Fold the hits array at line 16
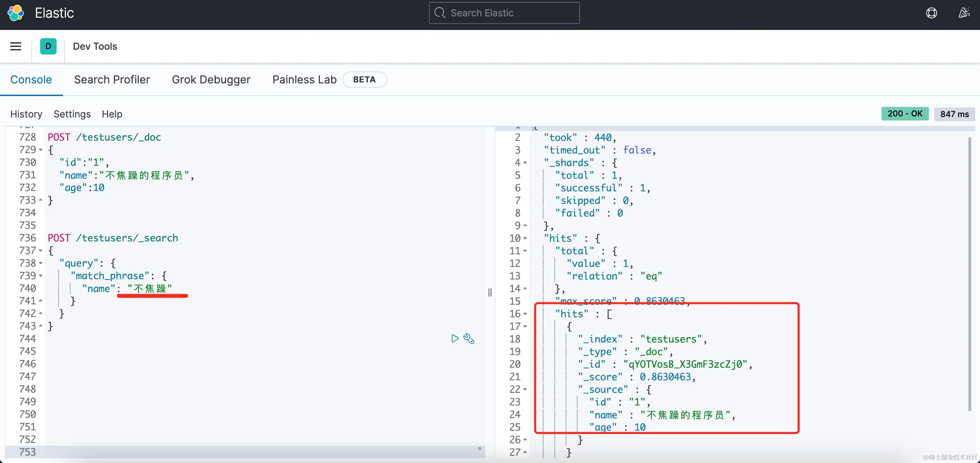980x463 pixels. [x=525, y=314]
